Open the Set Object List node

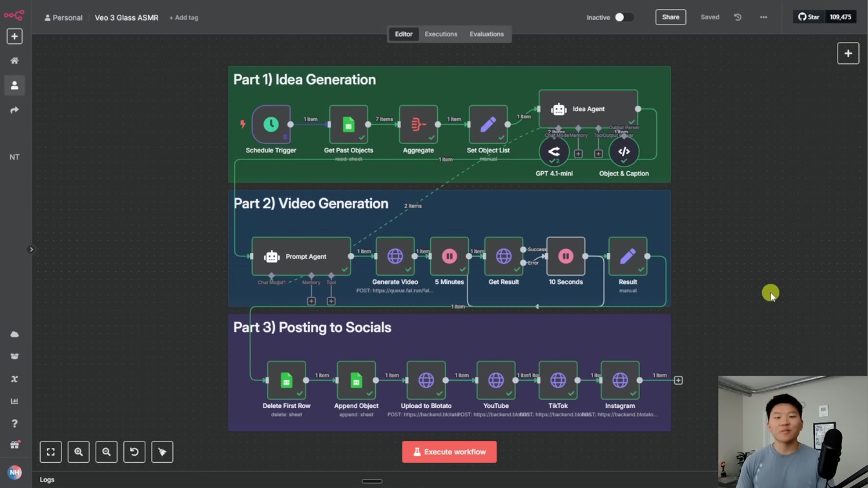(x=488, y=125)
